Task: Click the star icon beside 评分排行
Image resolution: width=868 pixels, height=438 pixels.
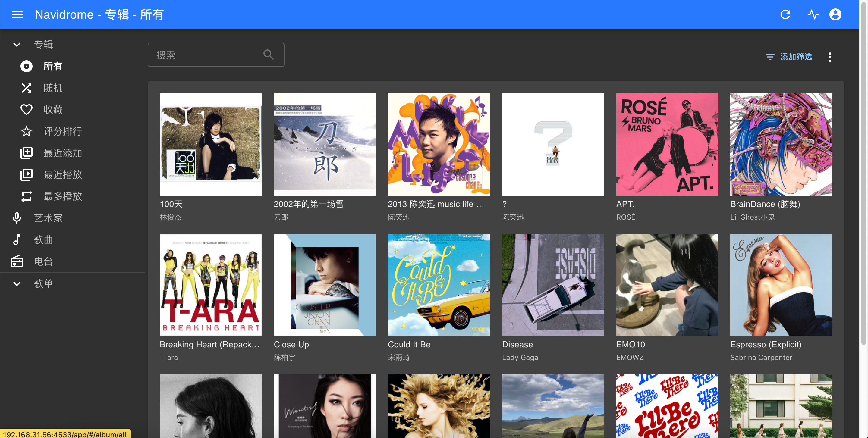Action: pyautogui.click(x=26, y=131)
